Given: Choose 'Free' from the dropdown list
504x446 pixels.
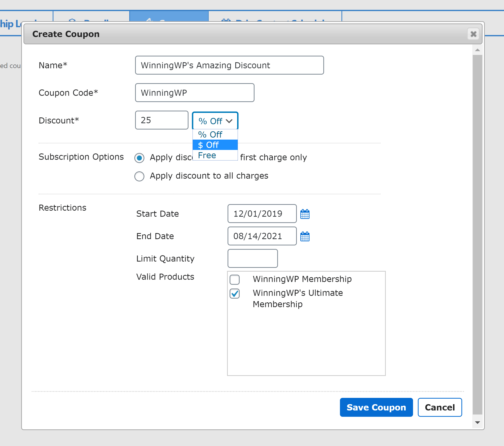Looking at the screenshot, I should (215, 155).
